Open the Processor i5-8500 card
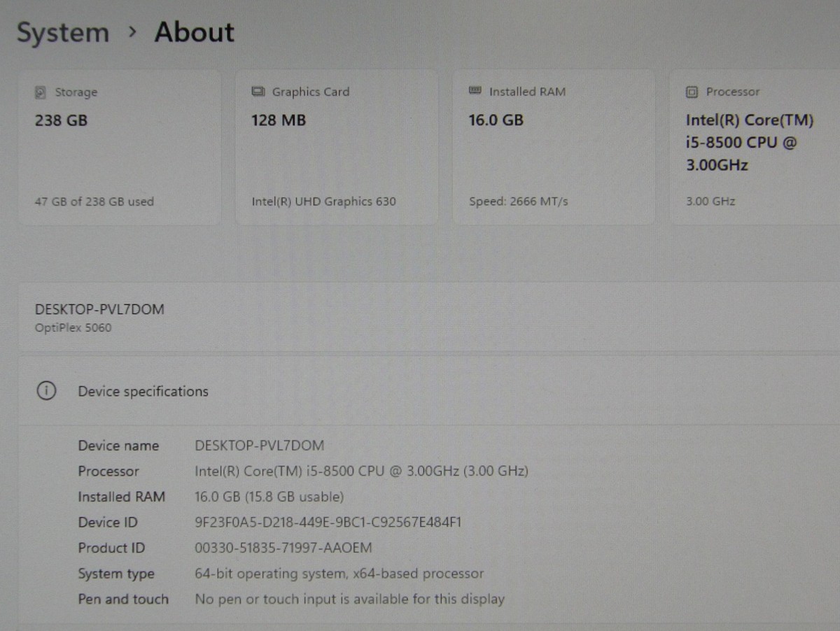This screenshot has height=631, width=840. click(755, 148)
